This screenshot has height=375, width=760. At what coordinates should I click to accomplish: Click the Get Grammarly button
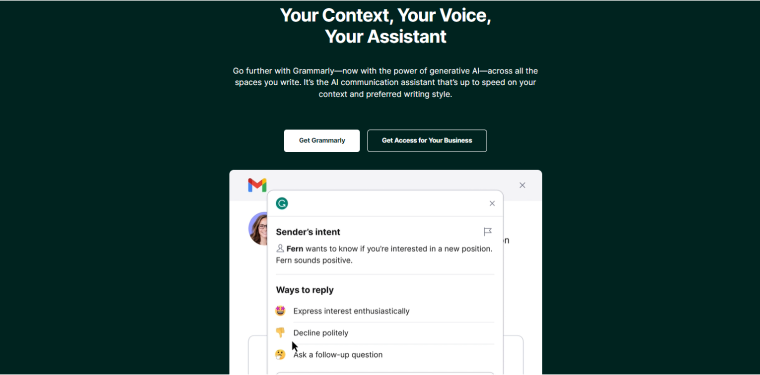coord(322,141)
